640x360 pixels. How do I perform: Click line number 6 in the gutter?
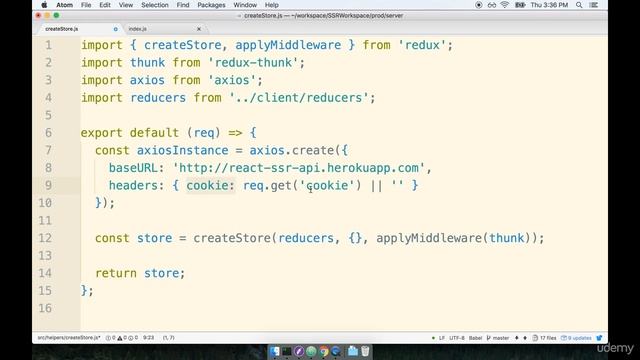[49, 133]
